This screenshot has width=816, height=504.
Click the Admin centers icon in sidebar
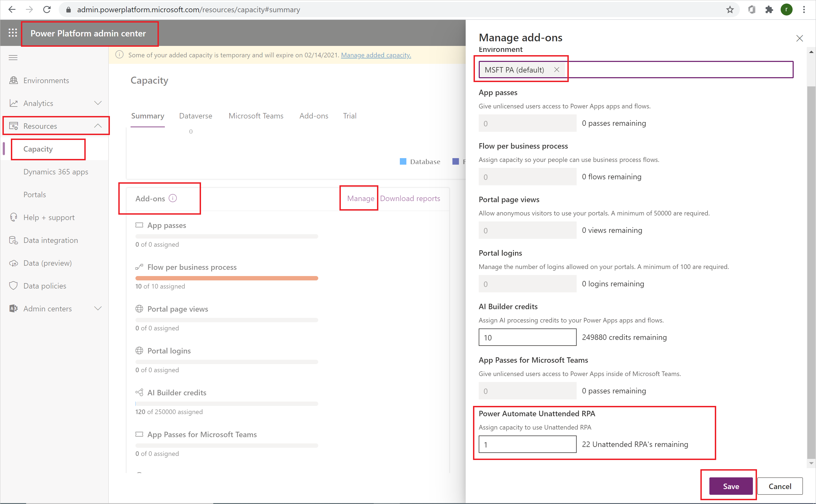coord(12,308)
